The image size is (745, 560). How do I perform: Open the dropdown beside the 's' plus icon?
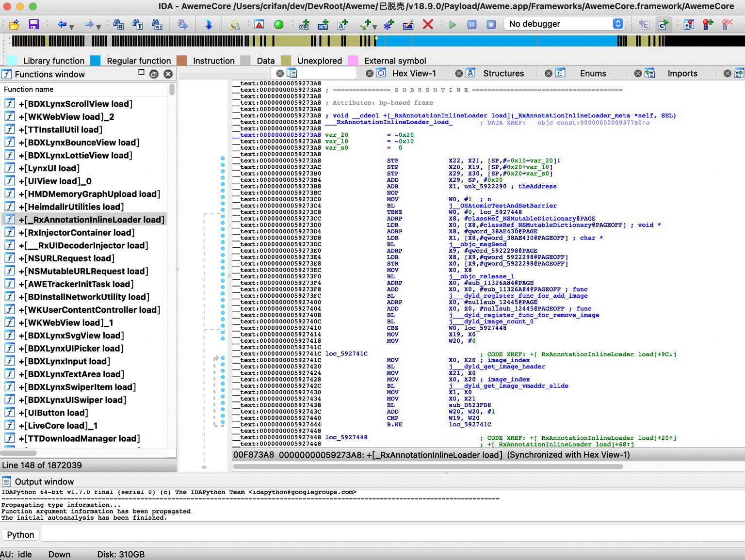coord(374,27)
